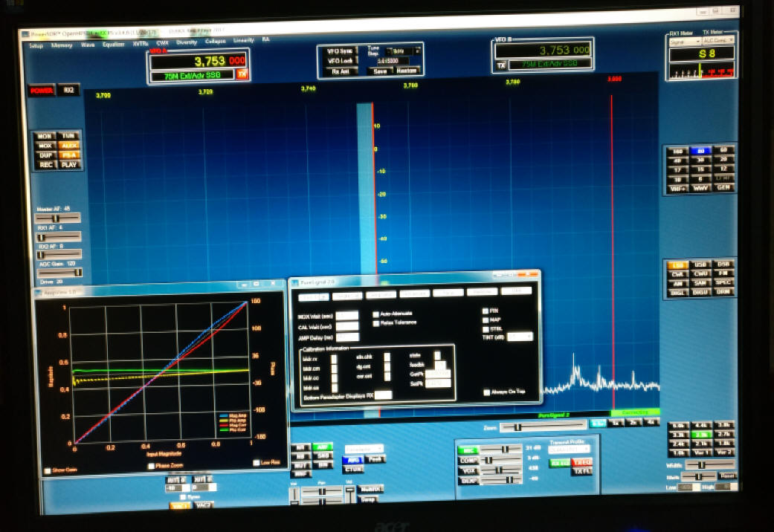This screenshot has width=774, height=532.
Task: Click the Rx Ant button
Action: point(340,71)
